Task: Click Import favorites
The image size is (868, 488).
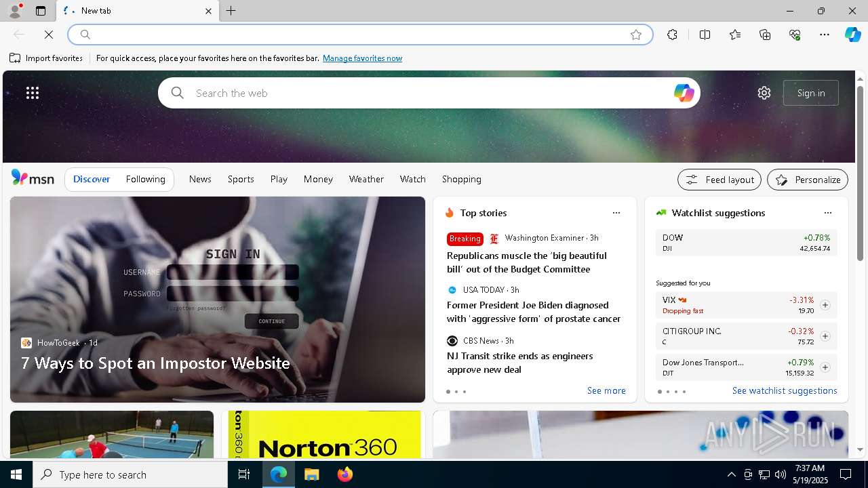Action: coord(46,58)
